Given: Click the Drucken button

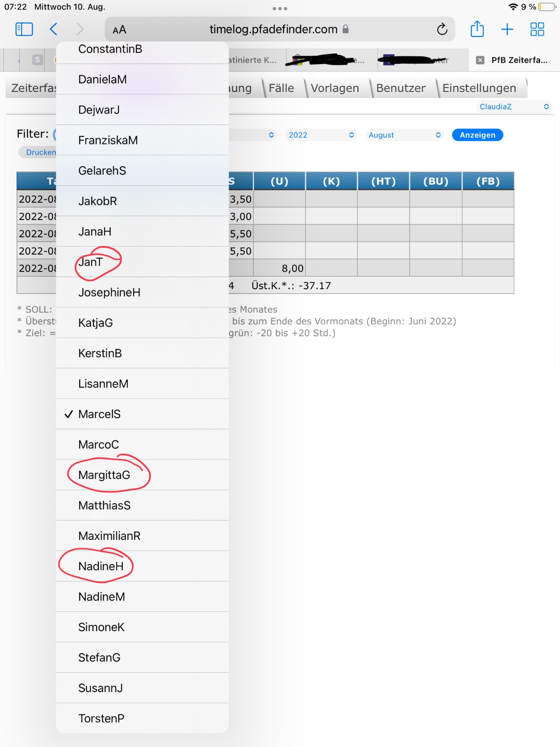Looking at the screenshot, I should coord(39,152).
